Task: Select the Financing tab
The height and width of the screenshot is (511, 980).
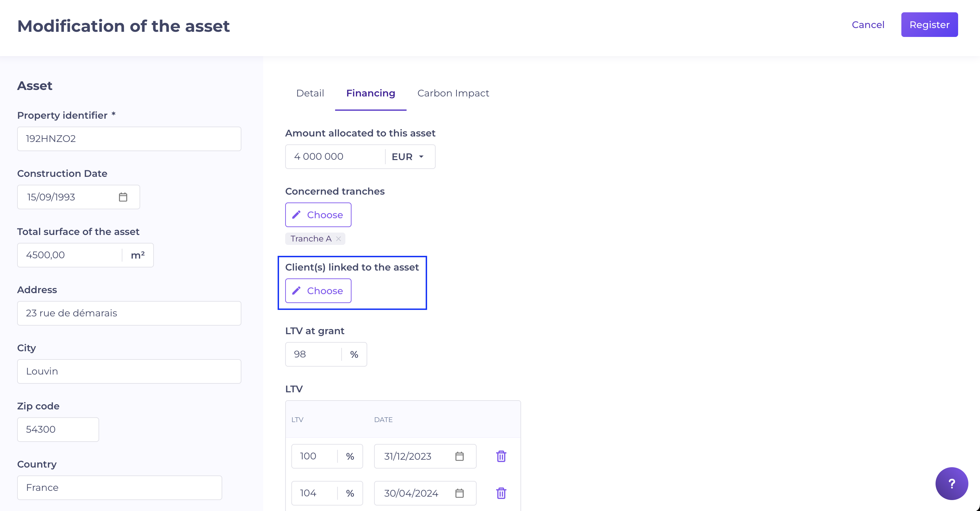Action: click(x=371, y=93)
